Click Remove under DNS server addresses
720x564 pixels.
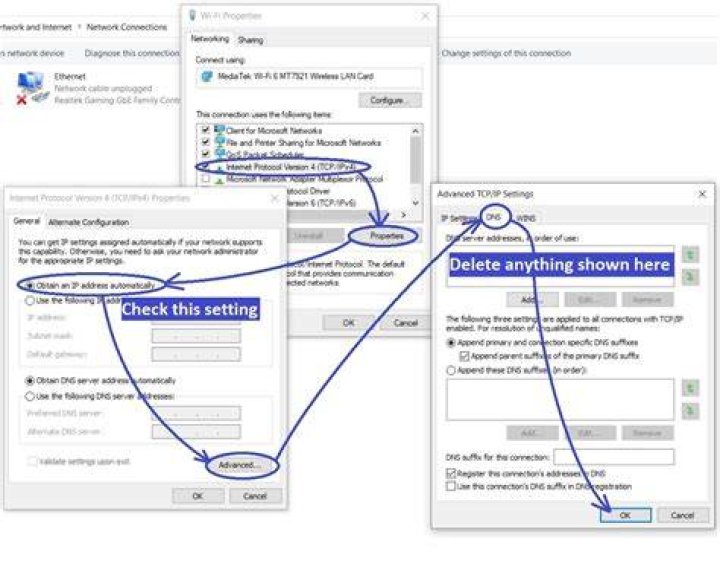point(647,300)
